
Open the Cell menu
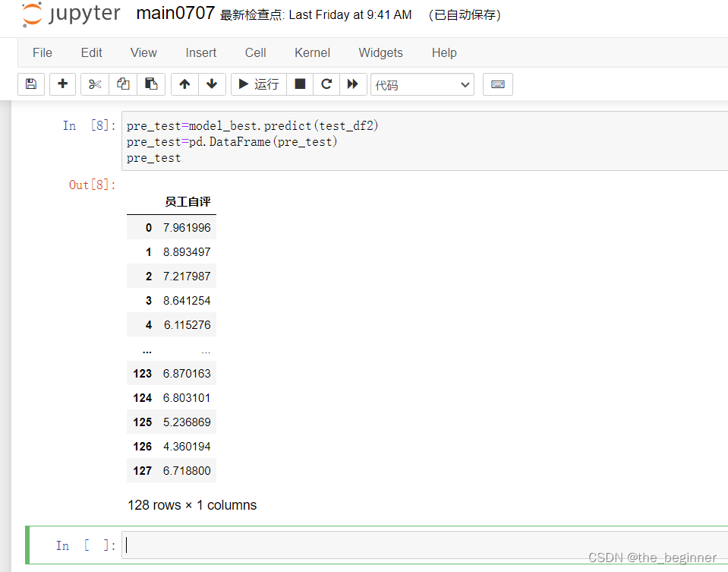(255, 52)
